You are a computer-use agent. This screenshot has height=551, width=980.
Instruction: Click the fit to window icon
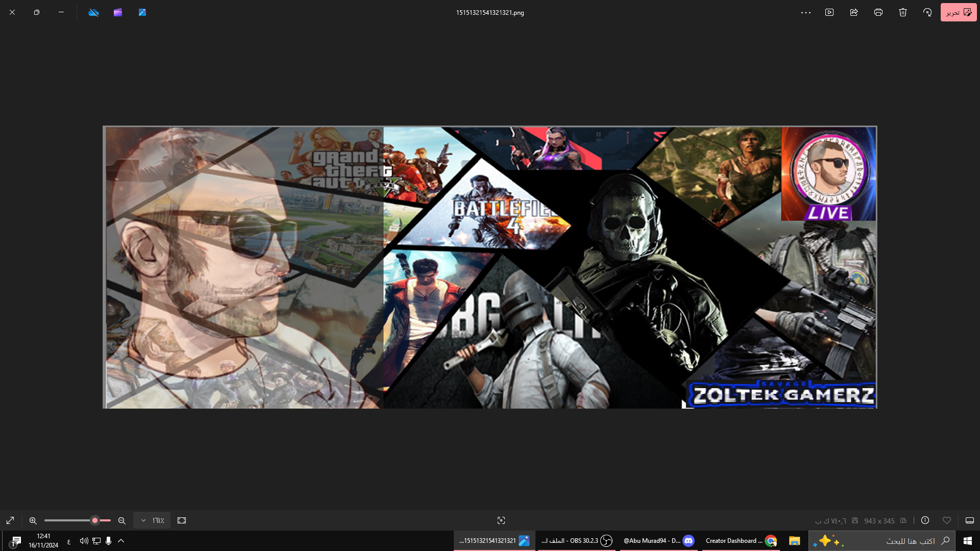tap(182, 520)
